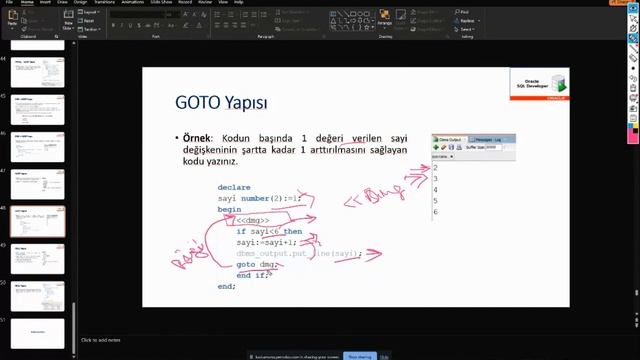Screen dimensions: 640x360
Task: Select the line tool in annotation toolbar
Action: click(x=633, y=48)
